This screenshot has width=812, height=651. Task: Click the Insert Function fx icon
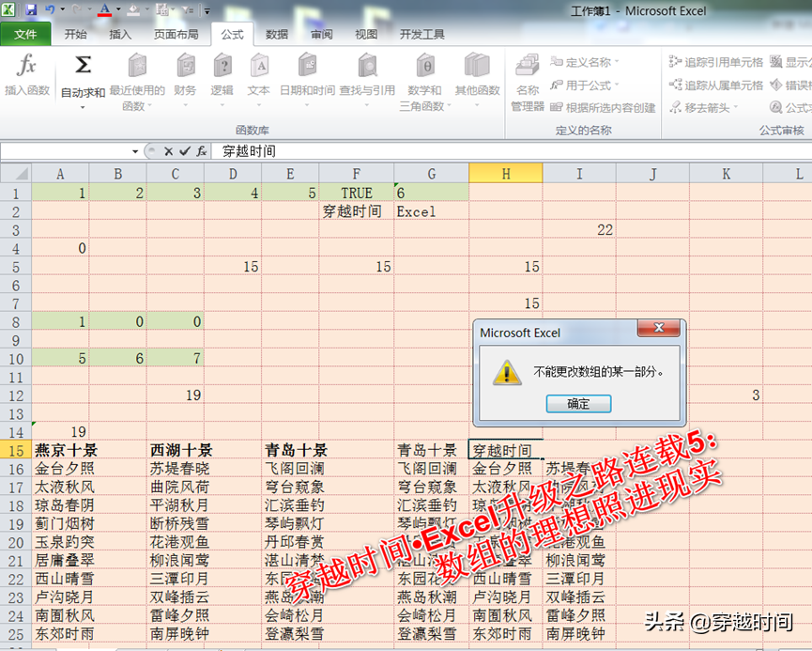coord(26,66)
